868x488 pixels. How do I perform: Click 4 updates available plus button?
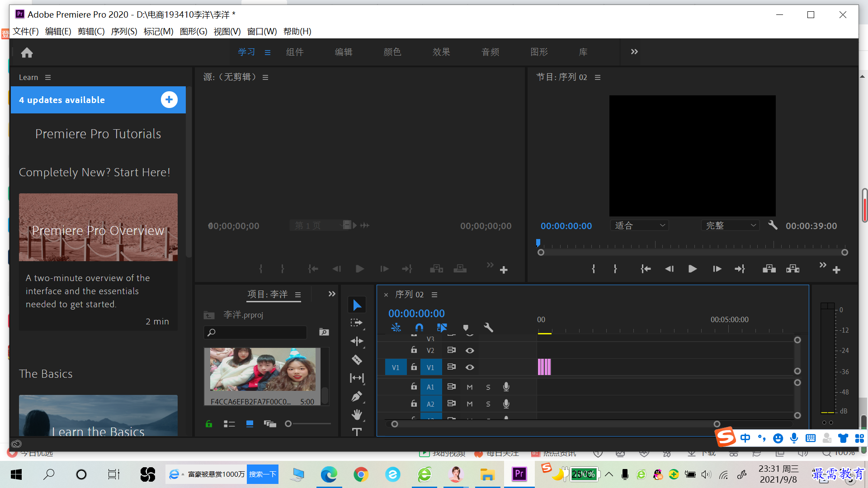pos(169,99)
